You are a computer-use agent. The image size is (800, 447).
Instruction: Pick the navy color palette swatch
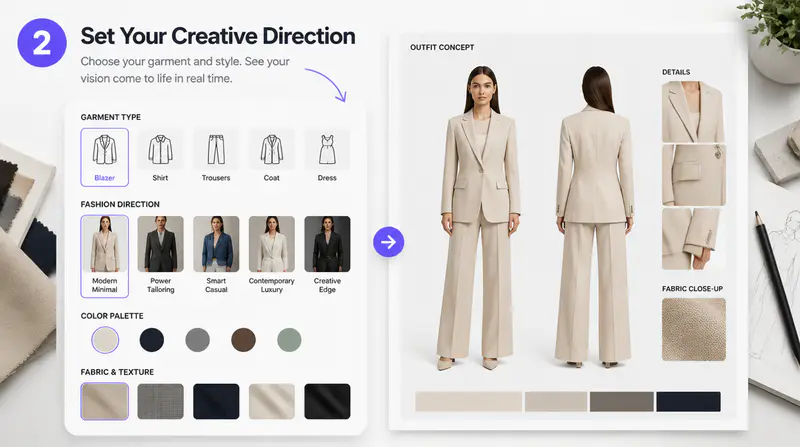(152, 340)
